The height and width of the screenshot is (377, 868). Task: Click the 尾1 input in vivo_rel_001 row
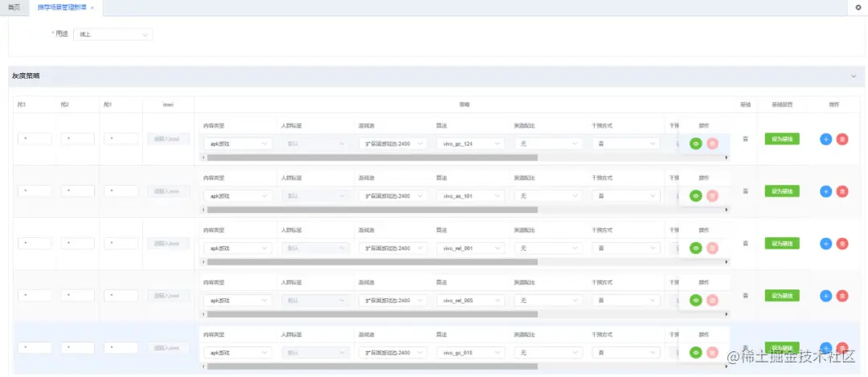click(x=121, y=243)
